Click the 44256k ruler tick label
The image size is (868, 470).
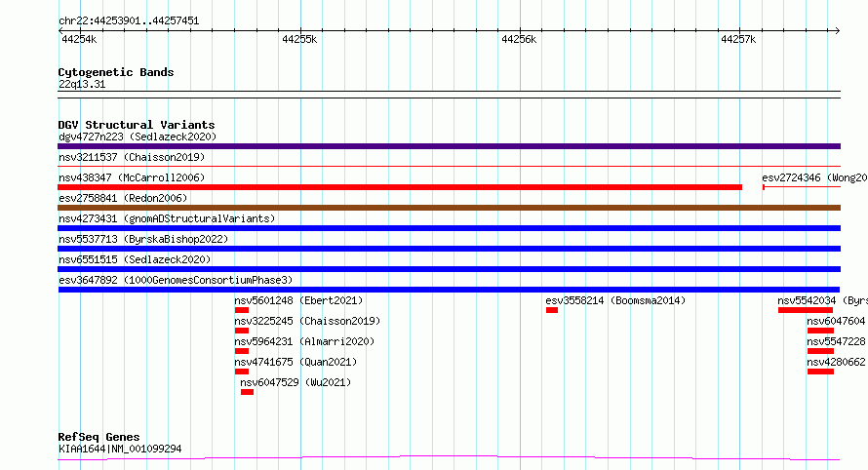(519, 39)
